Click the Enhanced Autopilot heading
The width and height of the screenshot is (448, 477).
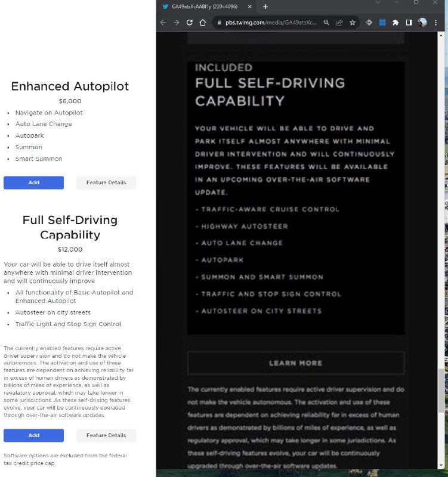(70, 86)
